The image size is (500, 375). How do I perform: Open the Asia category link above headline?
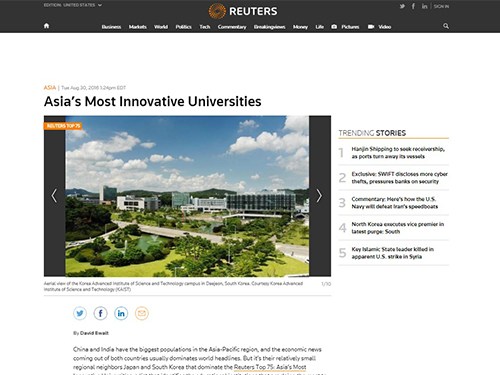(50, 87)
